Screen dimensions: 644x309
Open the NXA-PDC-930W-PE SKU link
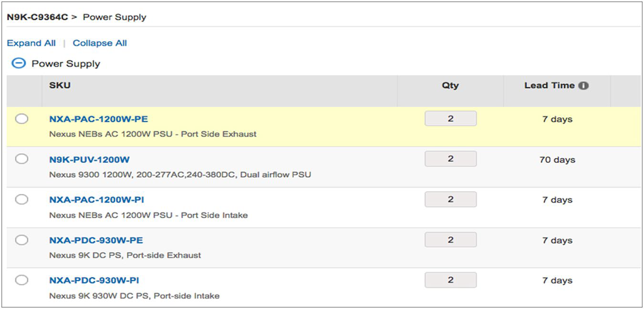96,240
